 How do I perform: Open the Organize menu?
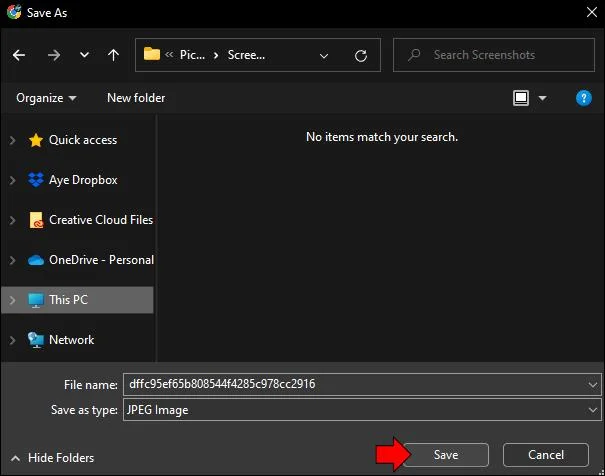click(46, 98)
